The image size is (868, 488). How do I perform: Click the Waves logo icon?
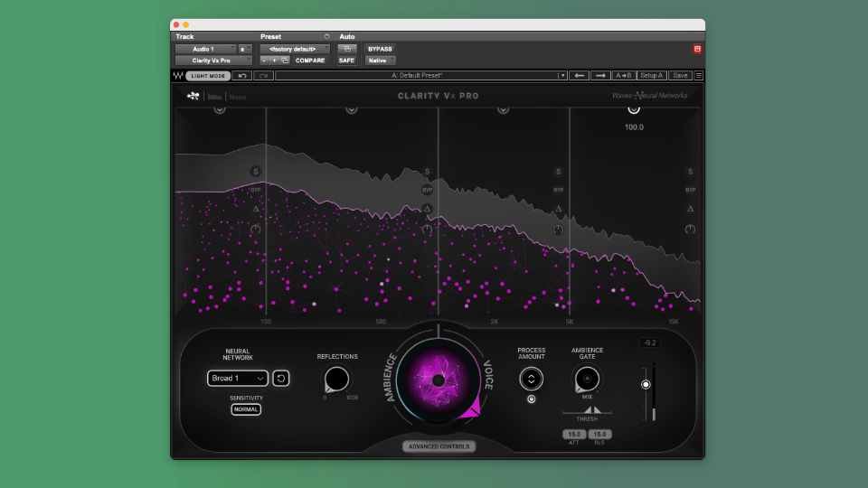[x=178, y=76]
